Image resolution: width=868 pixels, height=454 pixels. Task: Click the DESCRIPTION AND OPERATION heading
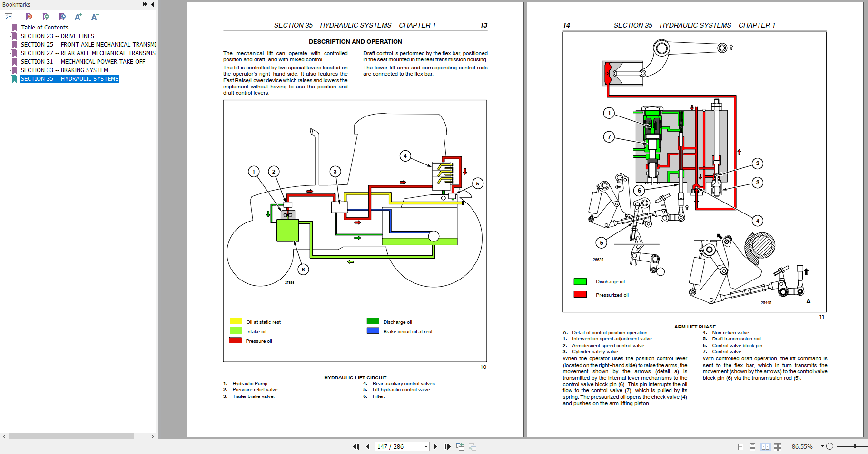(x=355, y=42)
